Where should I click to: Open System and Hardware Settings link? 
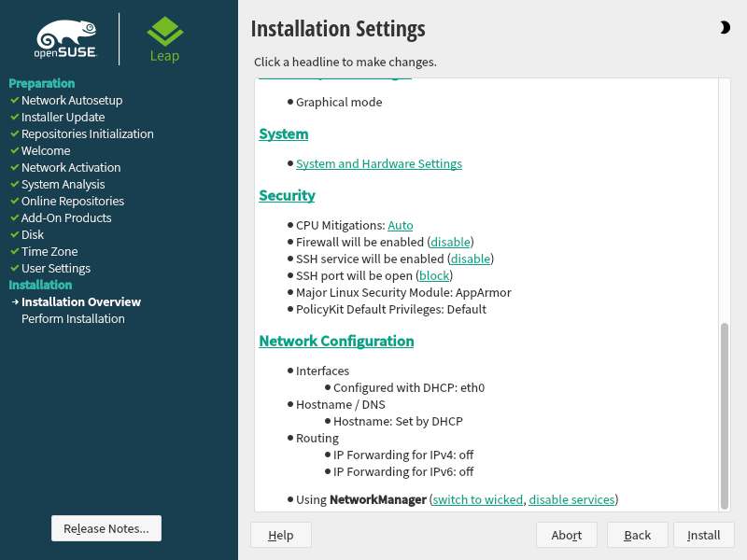[x=378, y=163]
